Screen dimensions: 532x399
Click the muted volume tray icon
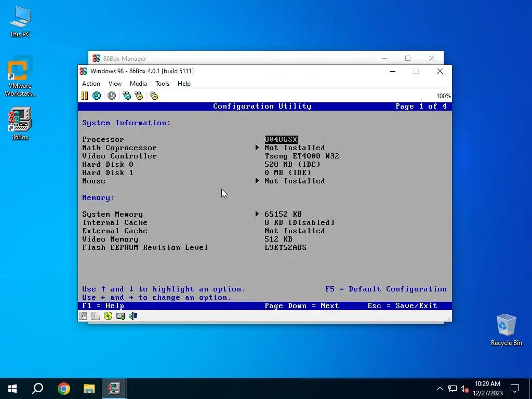[464, 389]
